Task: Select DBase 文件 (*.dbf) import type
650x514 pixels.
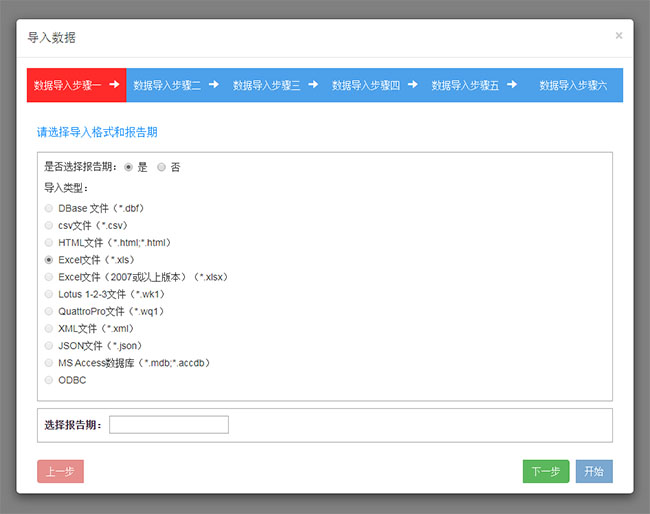Action: point(49,209)
